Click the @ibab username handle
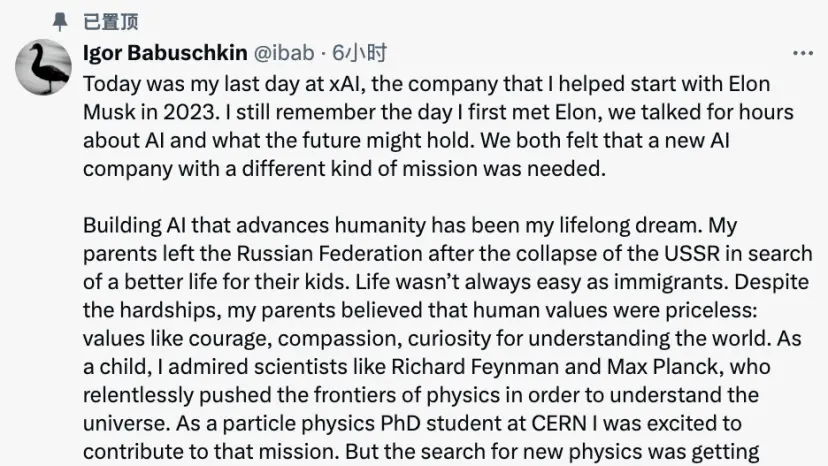The image size is (828, 466). click(289, 53)
